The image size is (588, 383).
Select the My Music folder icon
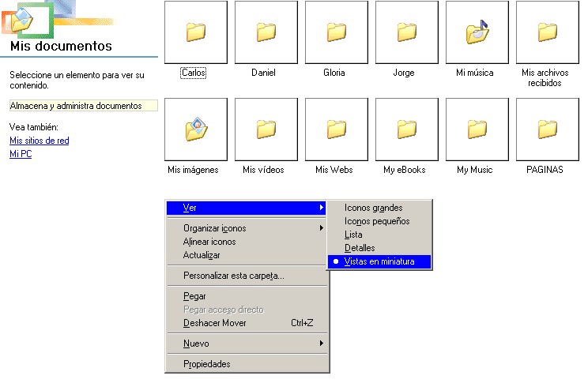click(477, 130)
